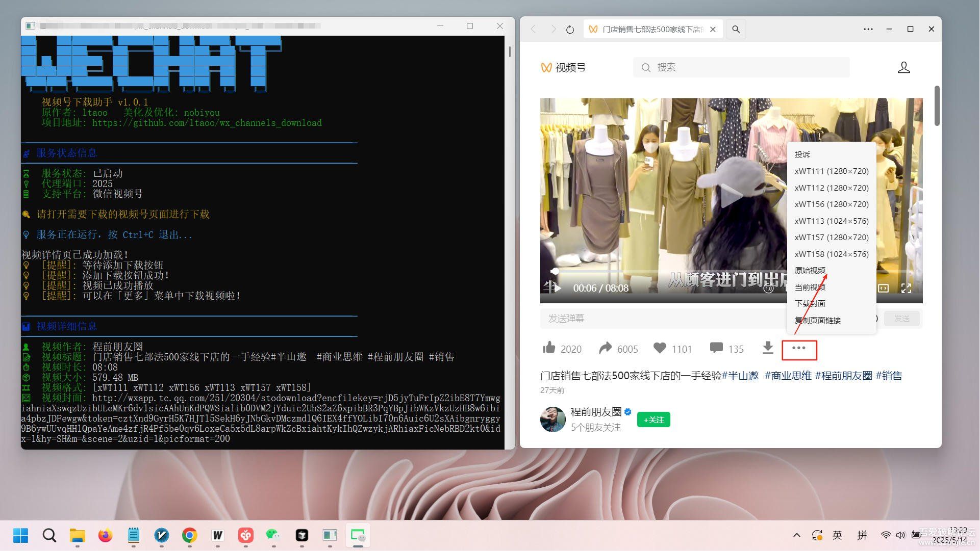Click the tab bar search icon

736,30
